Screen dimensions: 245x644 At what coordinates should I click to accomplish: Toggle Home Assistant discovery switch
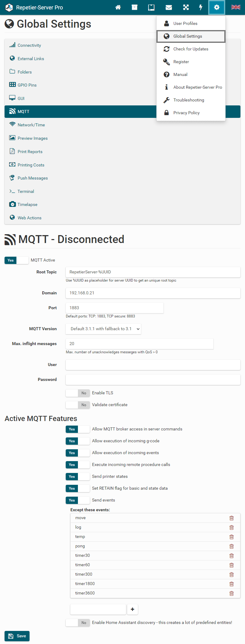pyautogui.click(x=78, y=623)
